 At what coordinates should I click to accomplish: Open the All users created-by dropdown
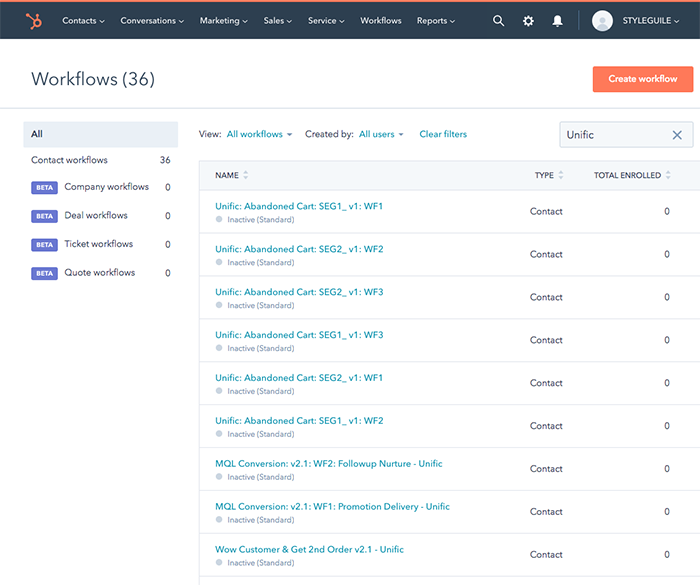[381, 134]
